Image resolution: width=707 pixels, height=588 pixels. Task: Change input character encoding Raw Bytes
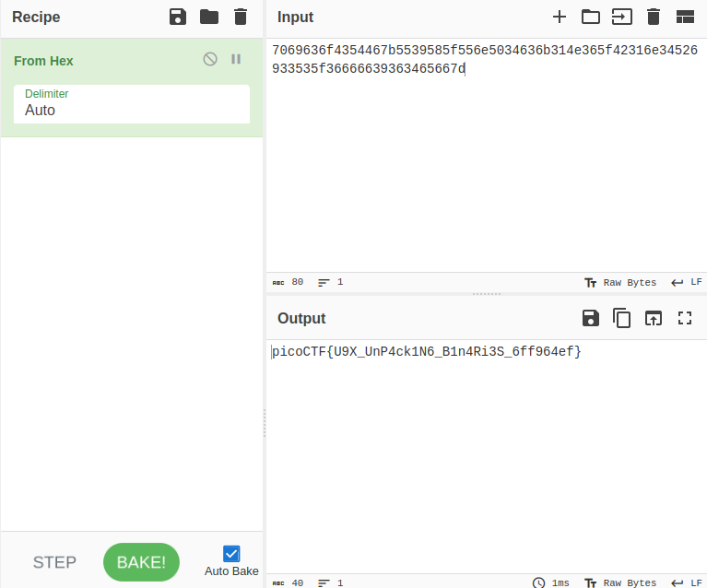(620, 282)
